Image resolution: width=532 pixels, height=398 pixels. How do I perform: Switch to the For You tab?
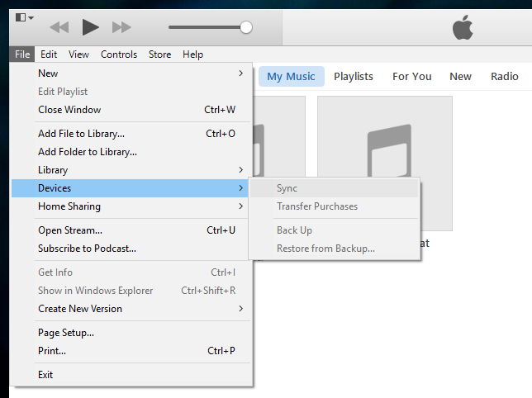coord(412,76)
